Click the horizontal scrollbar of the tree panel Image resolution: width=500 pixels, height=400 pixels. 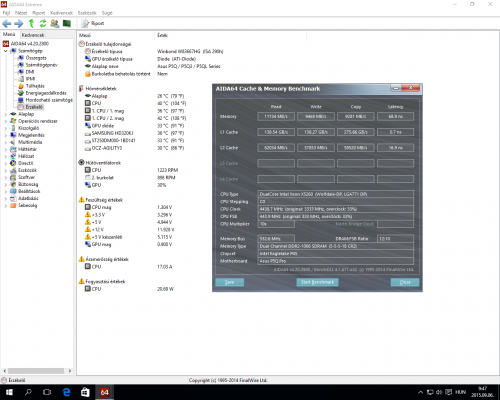pyautogui.click(x=37, y=371)
